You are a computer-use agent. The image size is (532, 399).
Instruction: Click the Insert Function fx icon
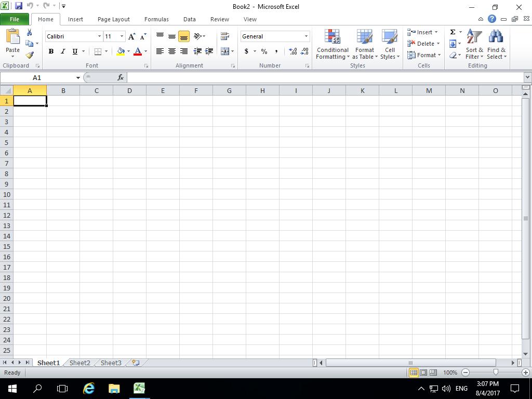[121, 78]
